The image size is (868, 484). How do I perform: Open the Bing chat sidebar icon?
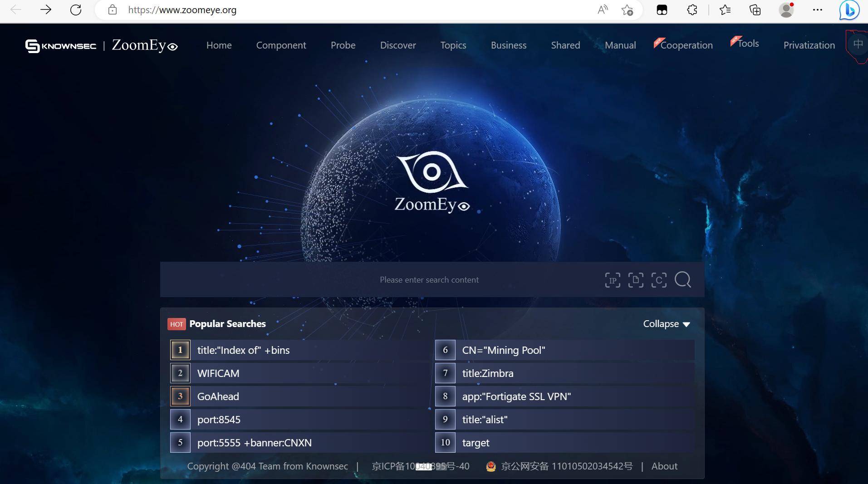click(x=849, y=10)
